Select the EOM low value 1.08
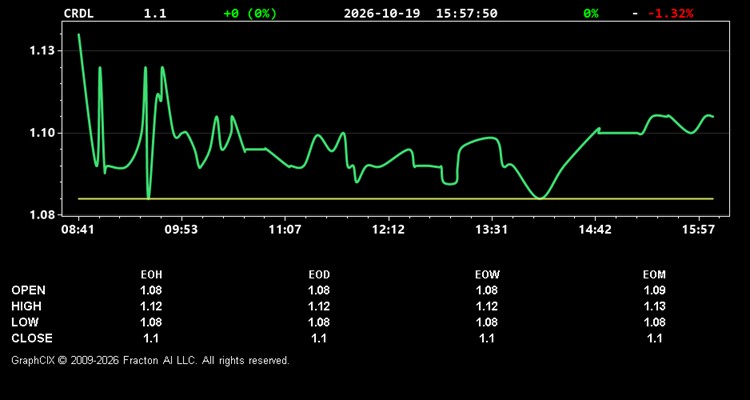 (x=654, y=322)
